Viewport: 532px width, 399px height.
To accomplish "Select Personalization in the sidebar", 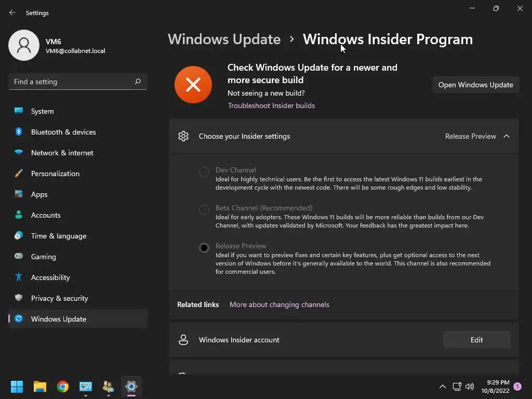I will point(78,174).
